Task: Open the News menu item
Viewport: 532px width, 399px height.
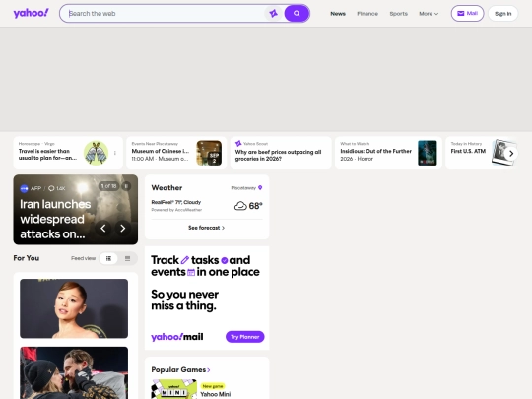Action: tap(338, 14)
